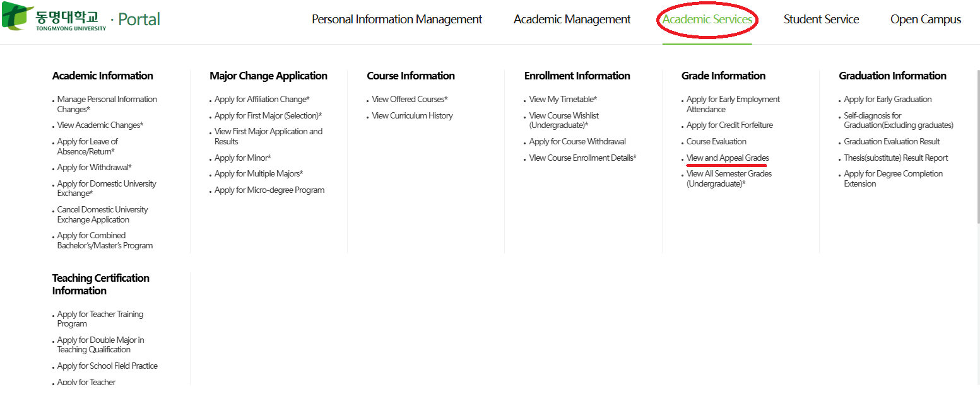The width and height of the screenshot is (980, 416).
Task: Open the Academic Management menu
Action: [572, 20]
